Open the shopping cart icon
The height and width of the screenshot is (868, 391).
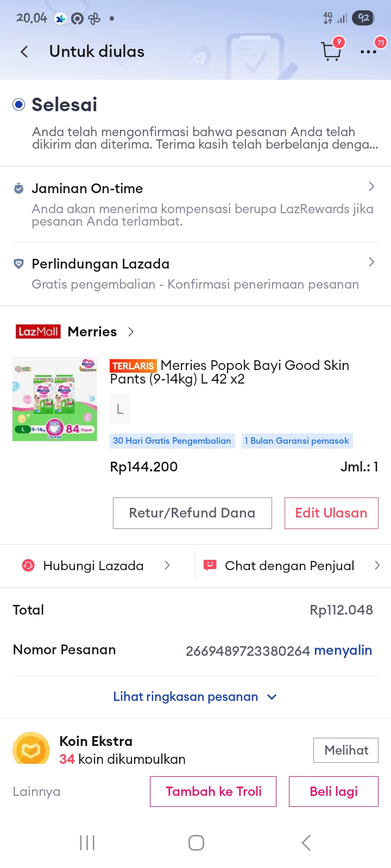(331, 52)
